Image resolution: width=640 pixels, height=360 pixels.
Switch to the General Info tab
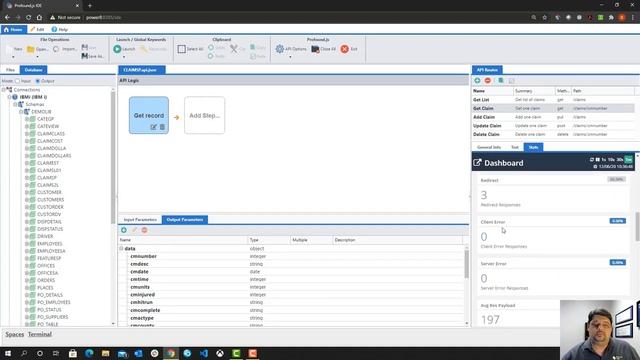[489, 147]
